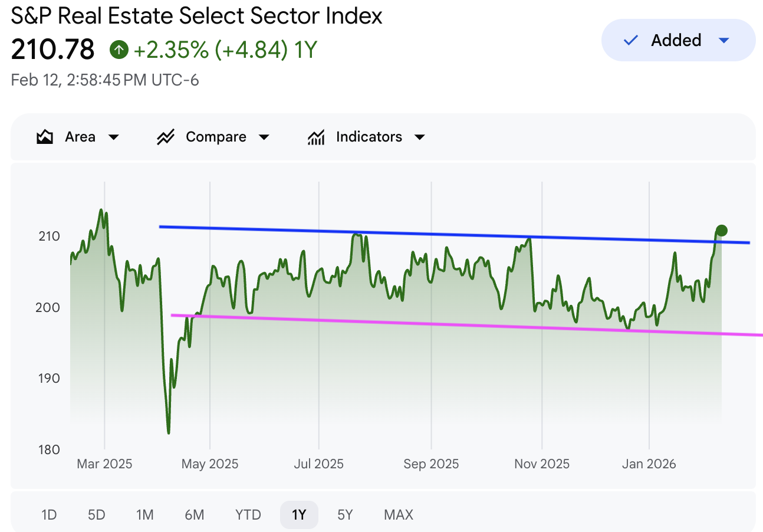Select the highlighted 1Y range
Viewport: 763px width, 532px height.
pyautogui.click(x=299, y=515)
